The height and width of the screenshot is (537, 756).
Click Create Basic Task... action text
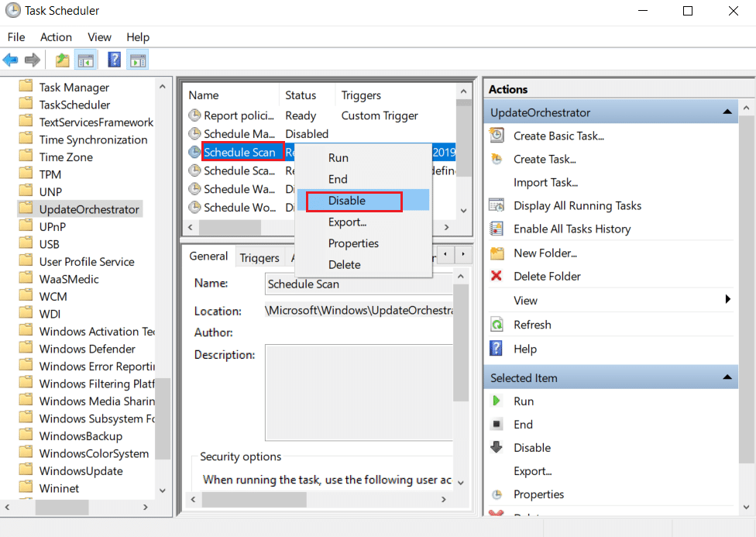[558, 136]
